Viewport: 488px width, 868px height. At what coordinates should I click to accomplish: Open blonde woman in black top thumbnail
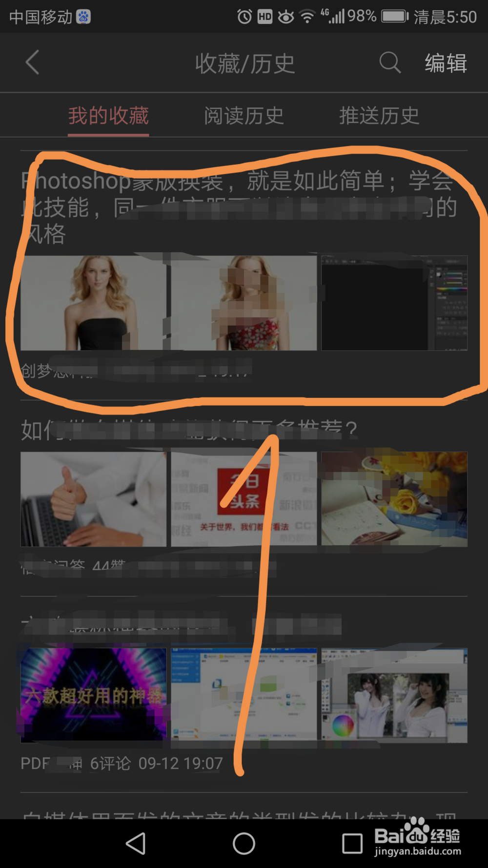(x=93, y=303)
